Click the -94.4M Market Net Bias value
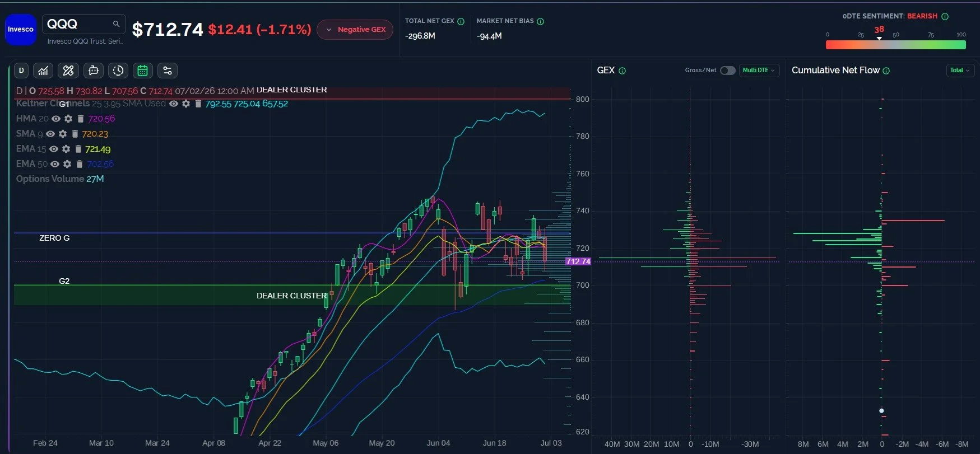Screen dimensions: 980x454 click(x=489, y=36)
